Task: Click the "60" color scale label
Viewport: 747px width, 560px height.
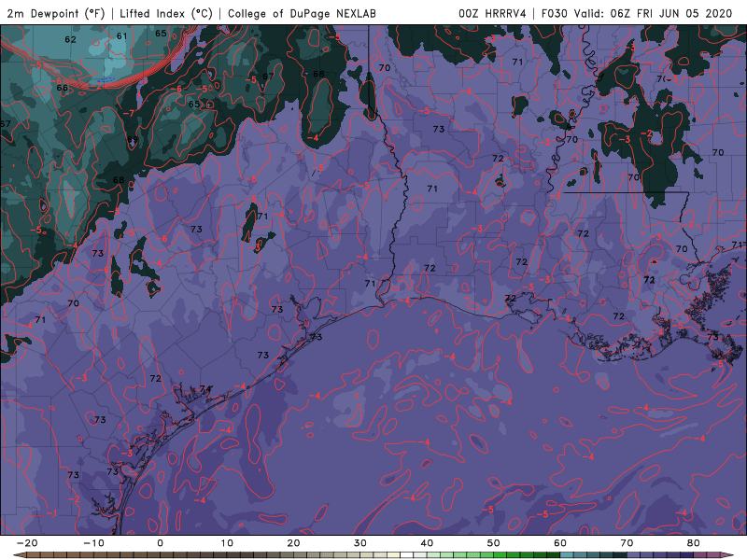Action: (560, 543)
